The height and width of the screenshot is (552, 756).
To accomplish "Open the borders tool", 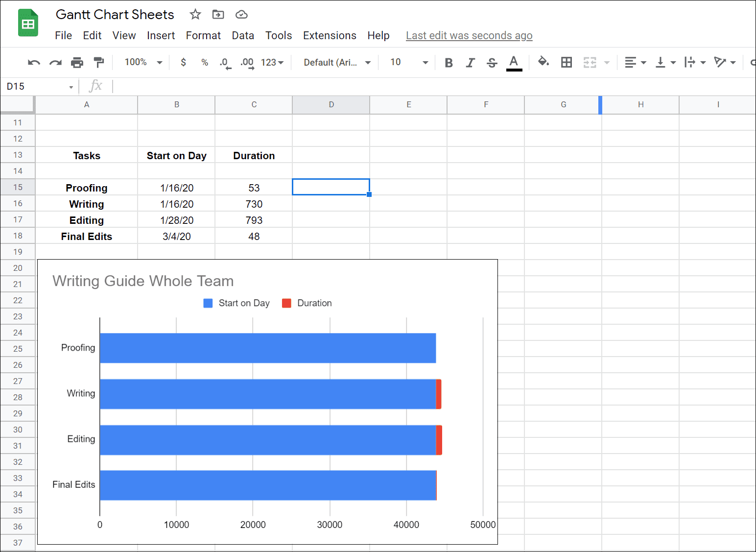I will coord(567,62).
